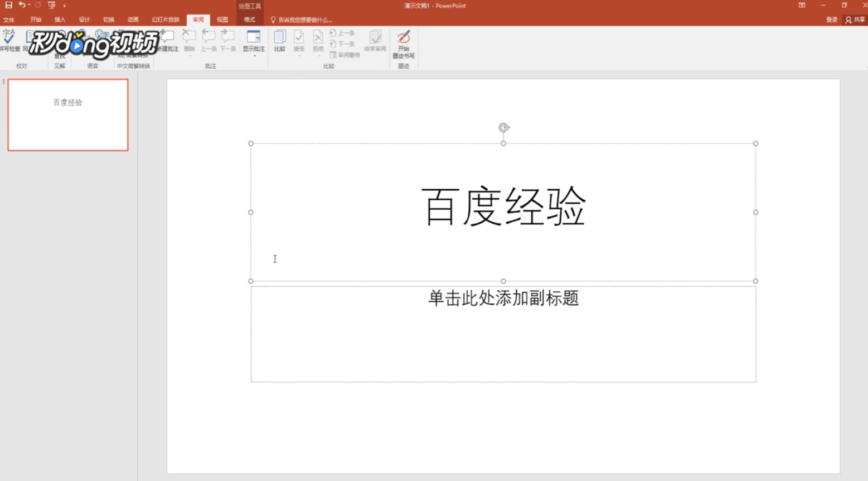Expand the 接受 dropdown arrow
Viewport: 868px width, 481px height.
pyautogui.click(x=299, y=55)
